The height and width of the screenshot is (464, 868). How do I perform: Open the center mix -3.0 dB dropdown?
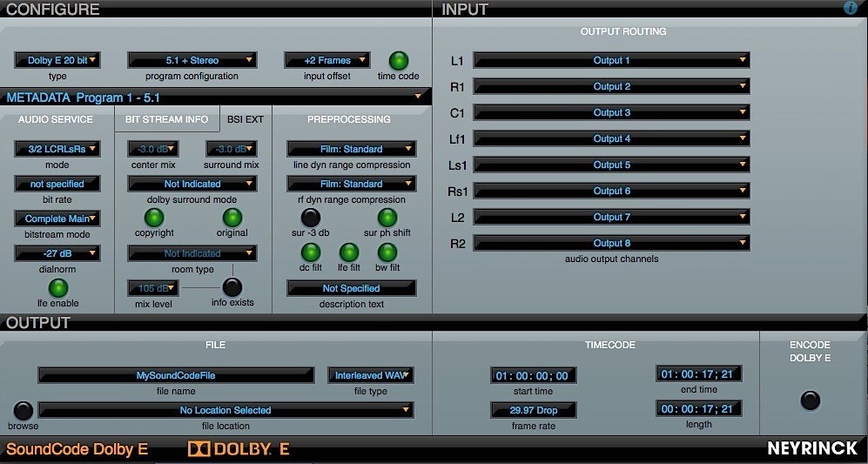tap(153, 149)
